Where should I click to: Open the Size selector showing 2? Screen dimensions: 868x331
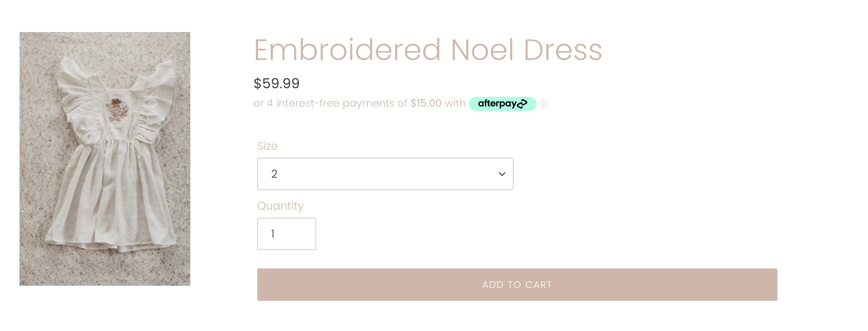click(x=385, y=174)
